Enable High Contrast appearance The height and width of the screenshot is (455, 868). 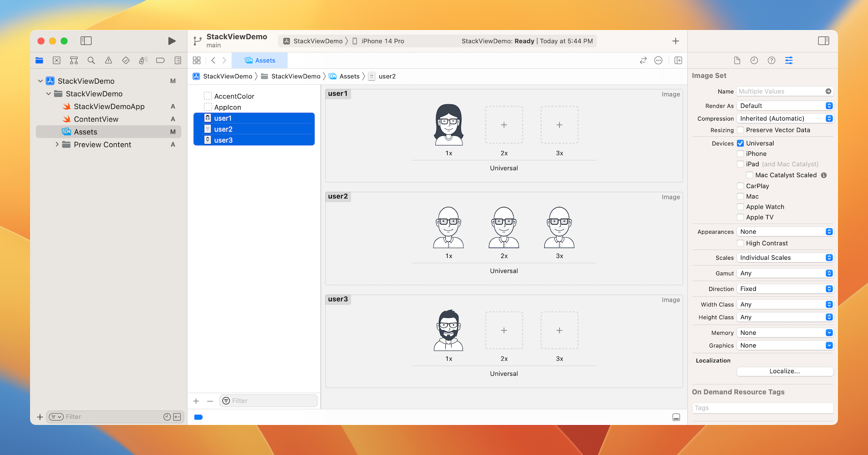(x=741, y=243)
